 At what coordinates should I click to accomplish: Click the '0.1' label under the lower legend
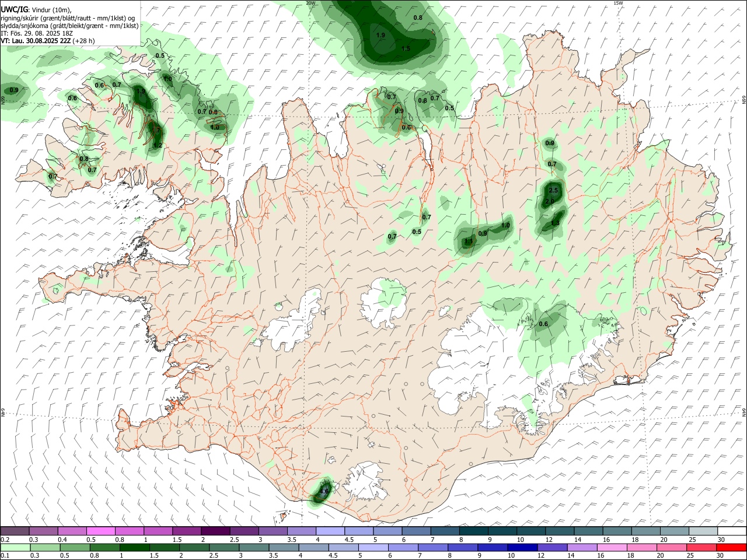click(x=5, y=556)
